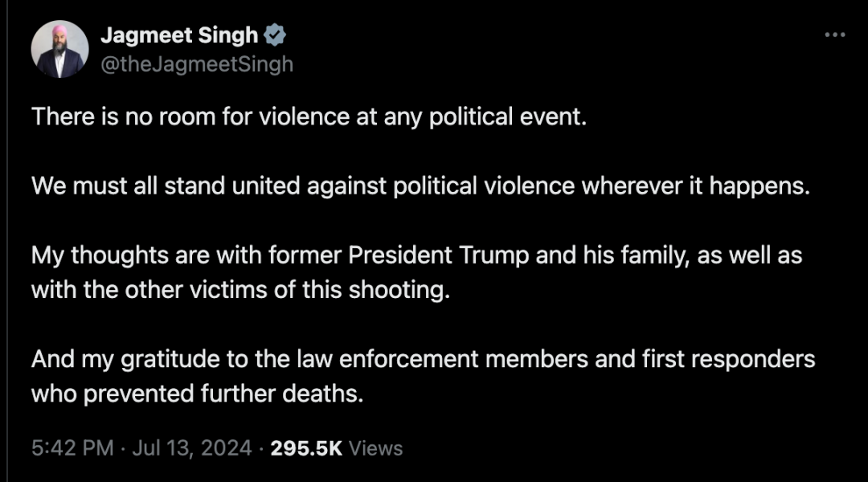Open Jagmeet Singh's profile picture
The height and width of the screenshot is (482, 868).
coord(59,49)
